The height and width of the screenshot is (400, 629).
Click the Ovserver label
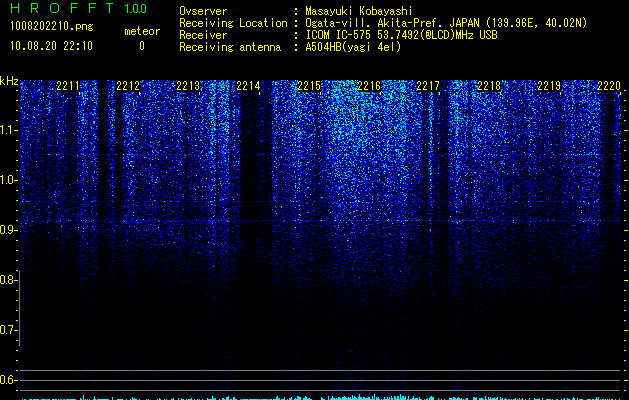pyautogui.click(x=203, y=11)
